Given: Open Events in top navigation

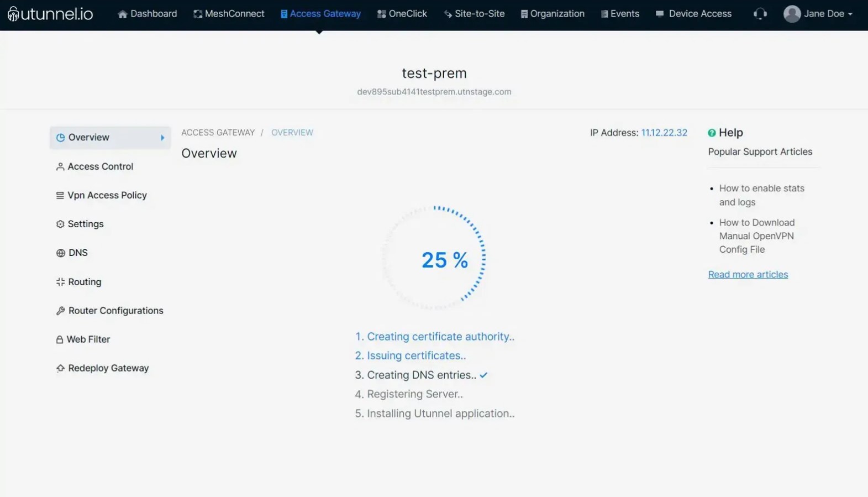Looking at the screenshot, I should 625,14.
